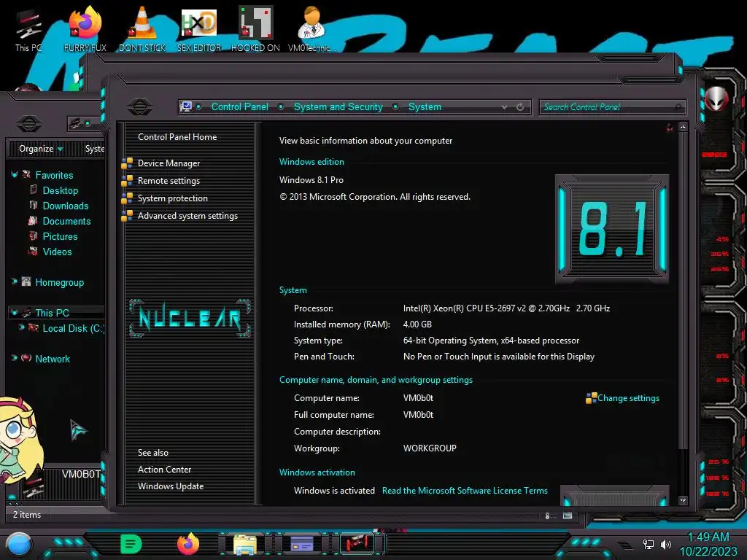This screenshot has height=560, width=747.
Task: Expand the Homegroup tree node
Action: (15, 282)
